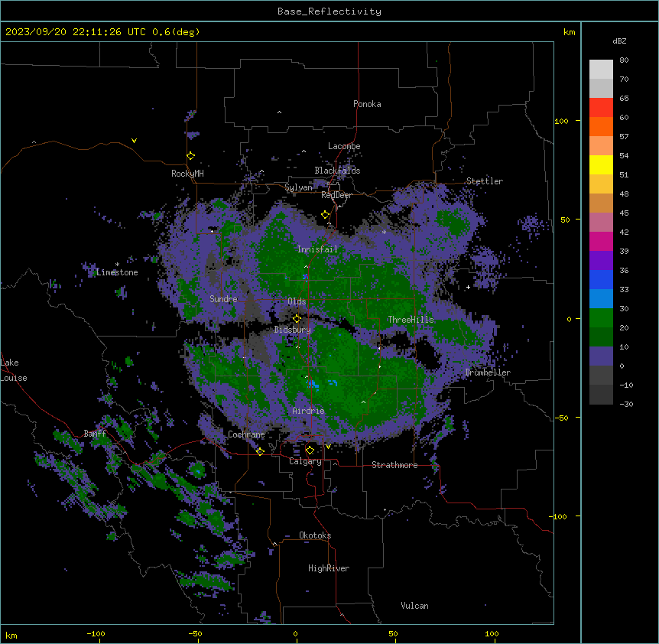Screen dimensions: 659x644
Task: Click the Base_Reflectivity title
Action: [x=329, y=11]
